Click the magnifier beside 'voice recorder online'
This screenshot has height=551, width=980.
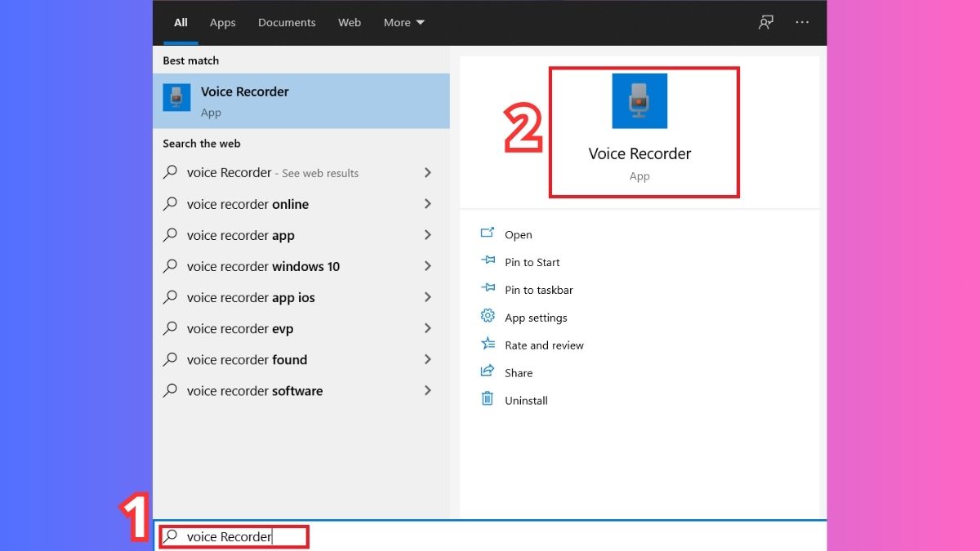[x=170, y=204]
